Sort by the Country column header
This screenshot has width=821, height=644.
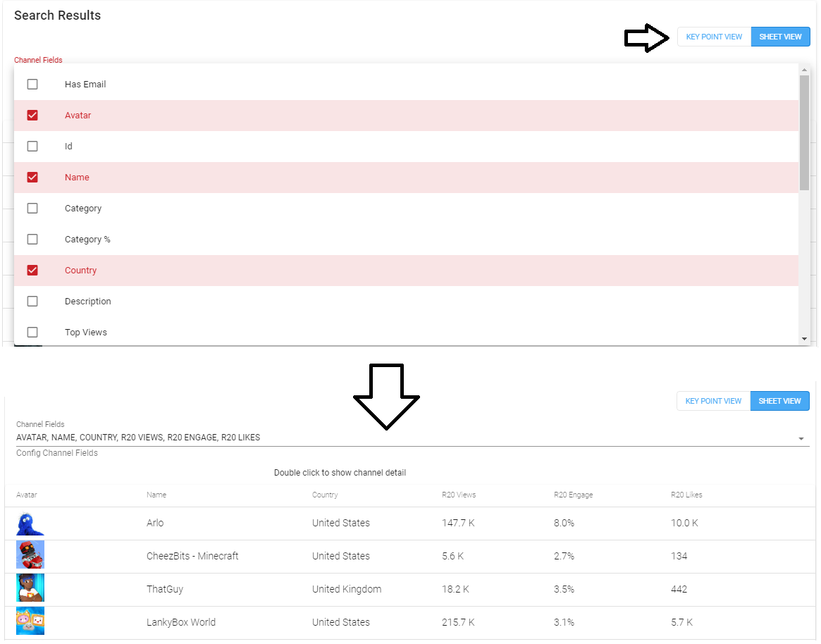(325, 495)
